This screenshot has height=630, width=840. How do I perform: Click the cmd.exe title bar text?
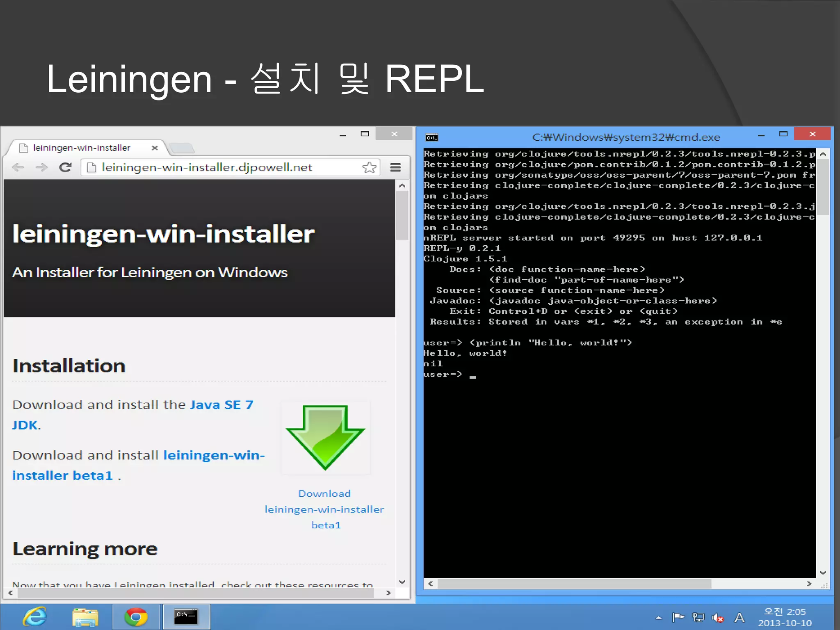(626, 137)
